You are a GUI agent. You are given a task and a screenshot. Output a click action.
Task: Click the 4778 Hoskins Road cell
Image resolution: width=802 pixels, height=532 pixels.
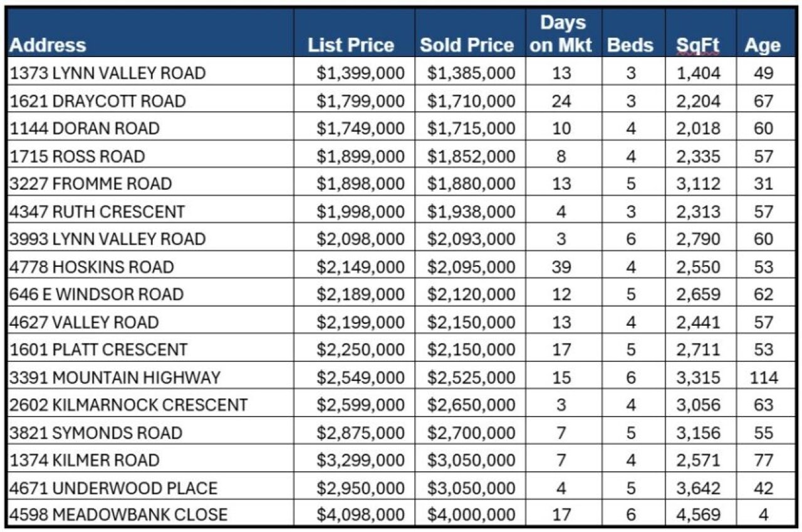click(92, 267)
